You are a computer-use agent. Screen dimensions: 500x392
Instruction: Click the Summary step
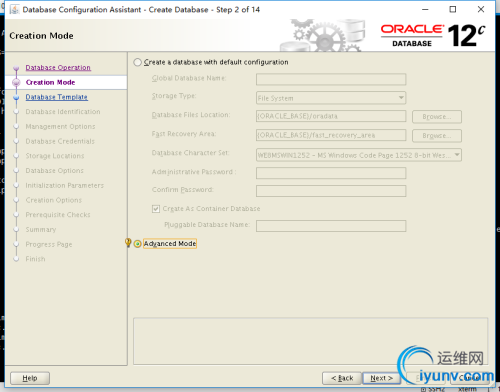pos(41,229)
